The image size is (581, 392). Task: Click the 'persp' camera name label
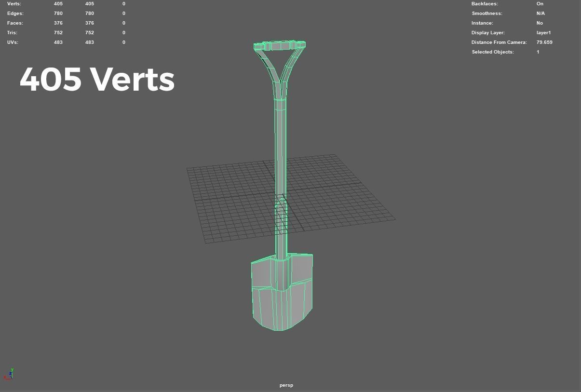coord(286,385)
